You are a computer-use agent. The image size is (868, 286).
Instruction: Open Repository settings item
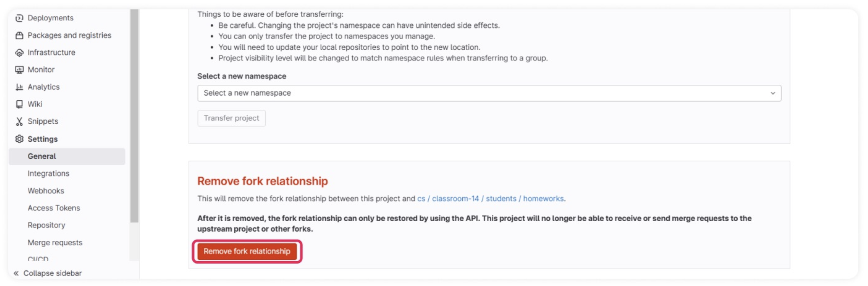[46, 225]
